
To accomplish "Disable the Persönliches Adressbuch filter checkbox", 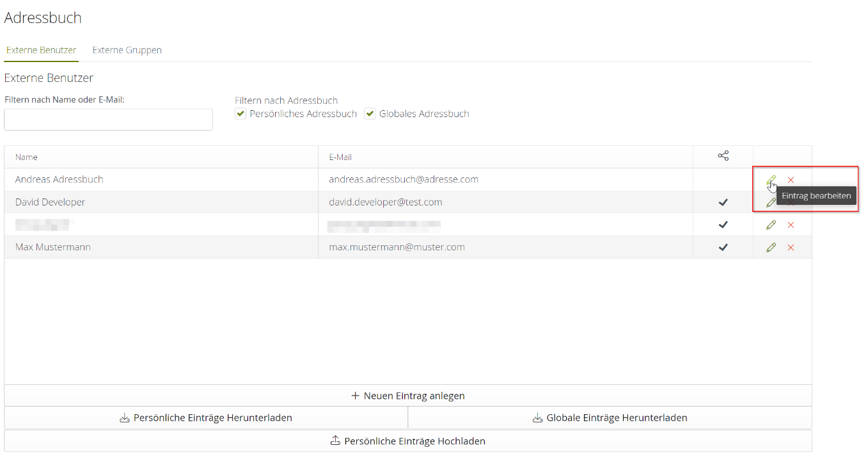I will (241, 113).
